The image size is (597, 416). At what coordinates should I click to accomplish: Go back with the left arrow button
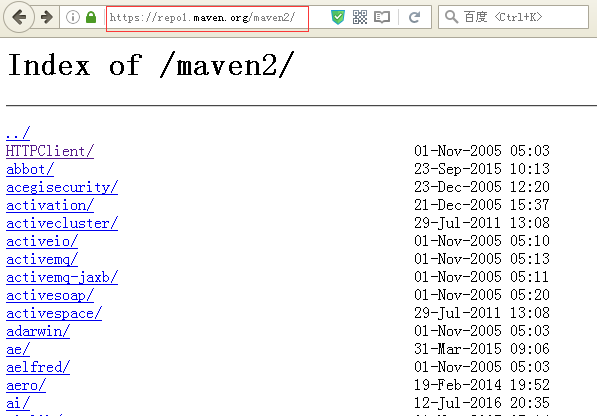click(x=19, y=17)
